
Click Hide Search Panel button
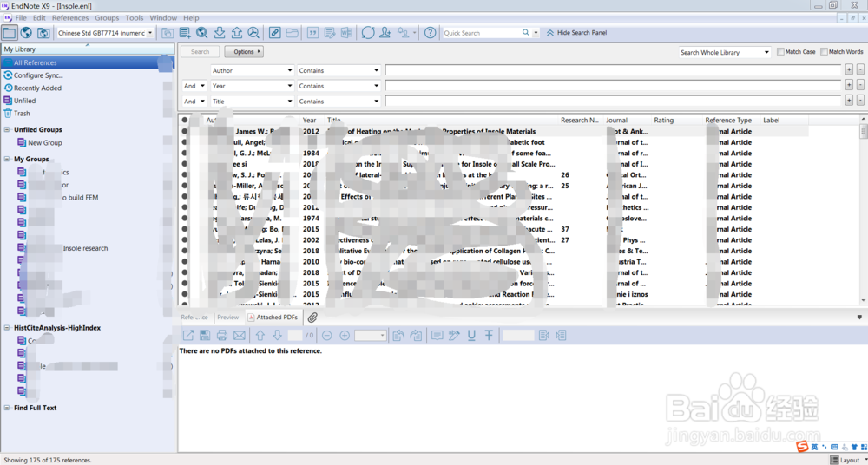[x=577, y=33]
